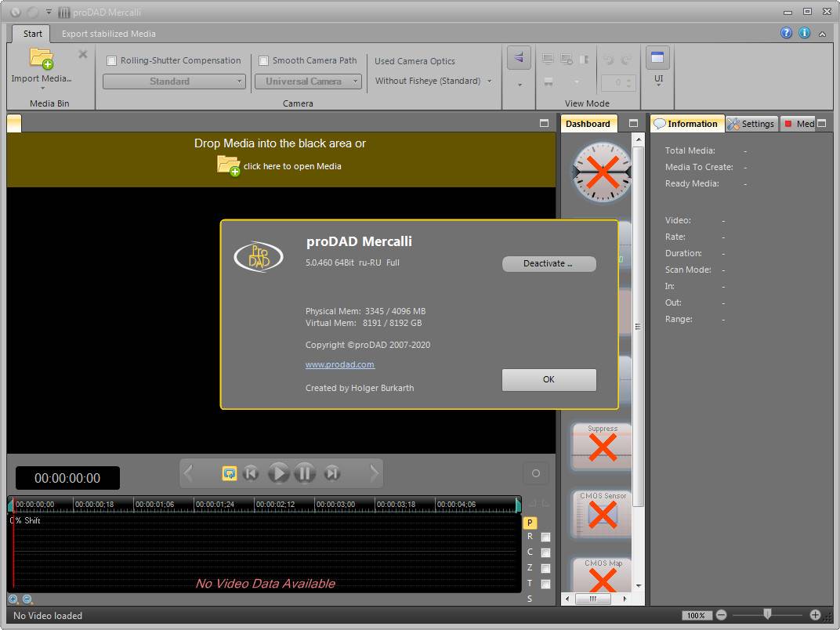Image resolution: width=840 pixels, height=630 pixels.
Task: Check the R track checkbox
Action: 545,537
